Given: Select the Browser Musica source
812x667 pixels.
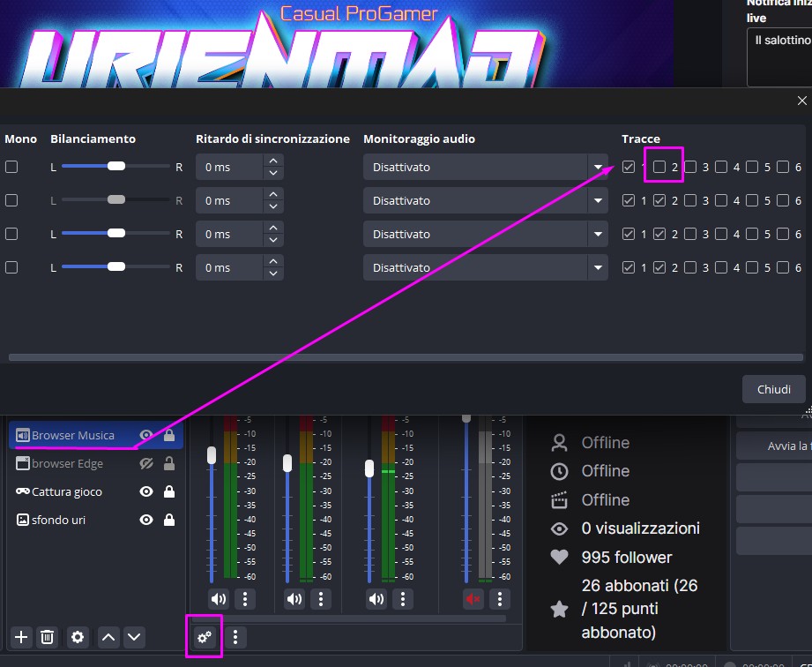Looking at the screenshot, I should (x=73, y=435).
